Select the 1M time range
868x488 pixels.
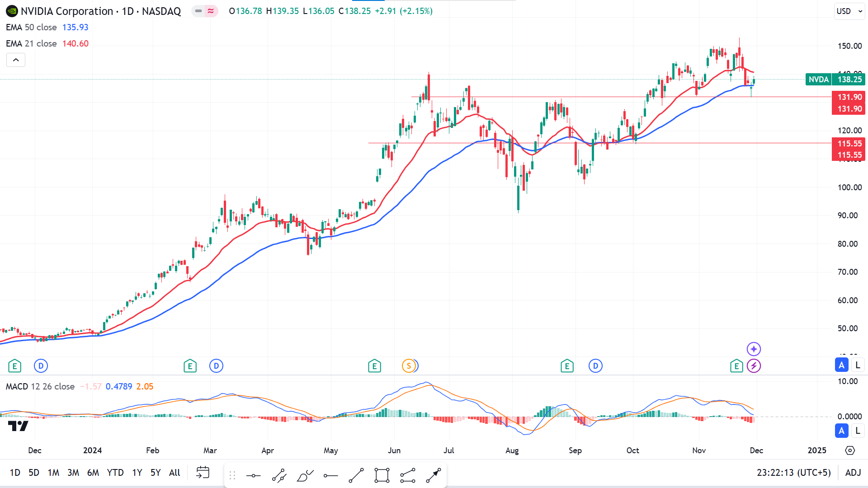coord(53,473)
